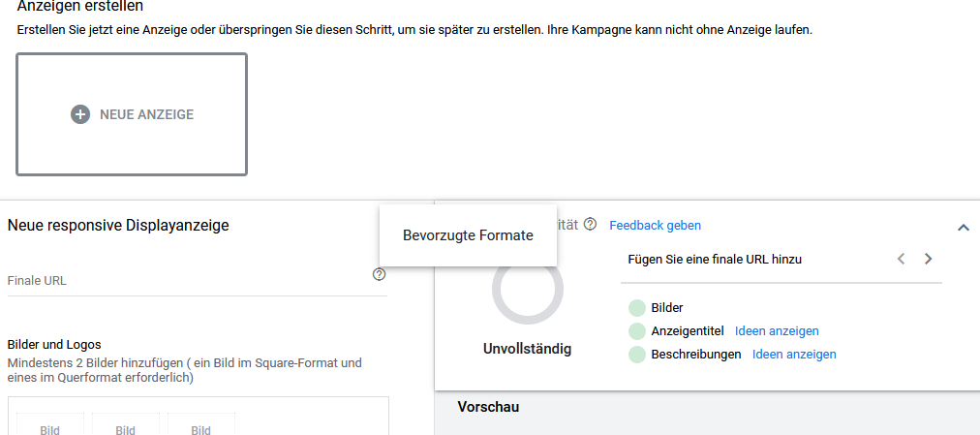Collapse the ad quality panel chevron
The width and height of the screenshot is (980, 435).
tap(963, 228)
